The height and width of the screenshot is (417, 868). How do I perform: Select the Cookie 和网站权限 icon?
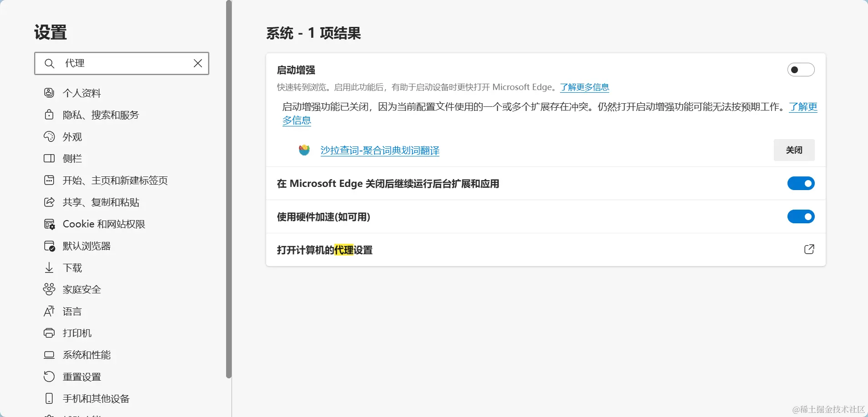(49, 224)
